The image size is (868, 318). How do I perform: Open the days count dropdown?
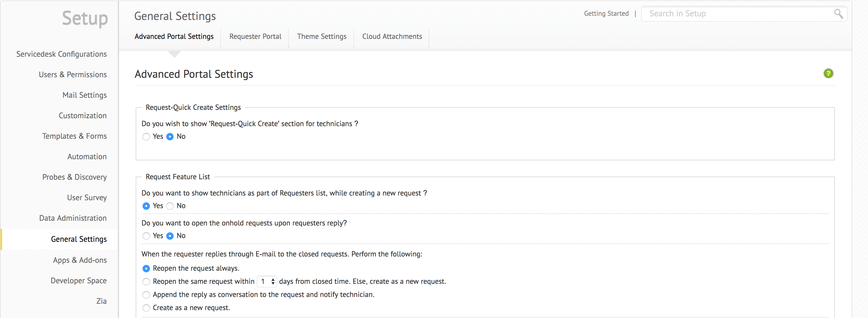click(x=267, y=281)
